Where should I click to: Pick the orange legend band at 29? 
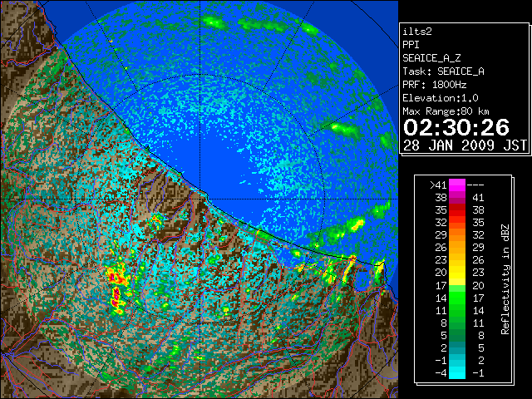pos(457,235)
